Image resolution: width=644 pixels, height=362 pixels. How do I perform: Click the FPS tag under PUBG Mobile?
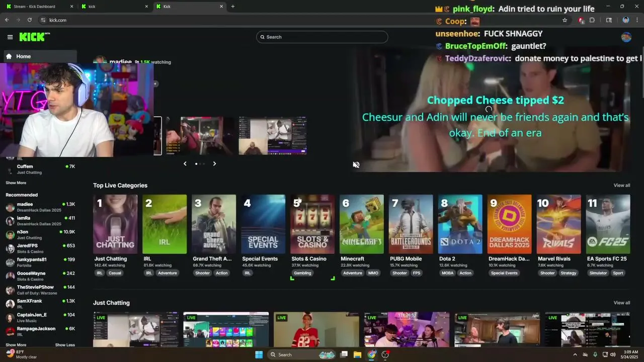pos(417,273)
